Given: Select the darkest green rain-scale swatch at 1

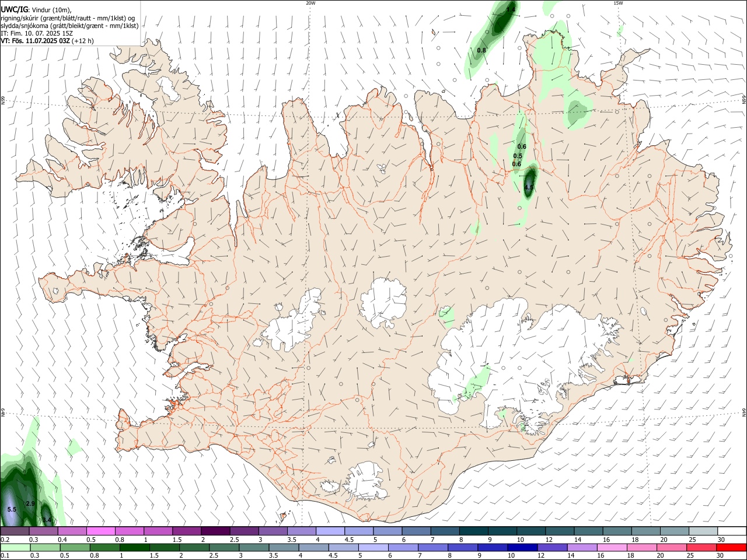Looking at the screenshot, I should (x=135, y=547).
